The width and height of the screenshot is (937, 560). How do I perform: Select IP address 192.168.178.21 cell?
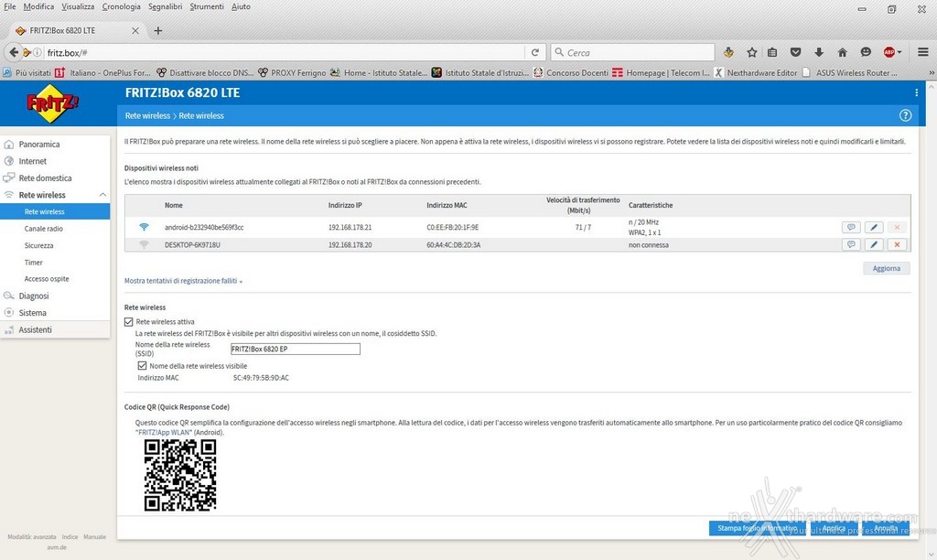350,227
